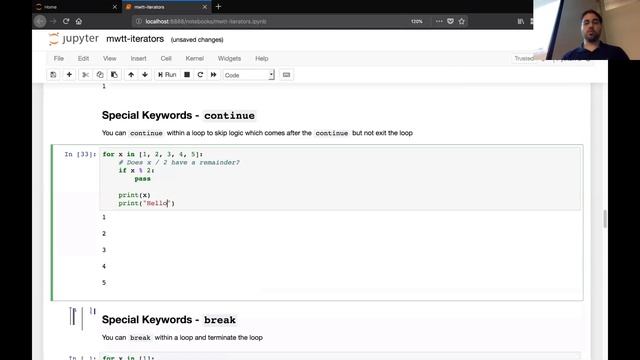Open the File menu
This screenshot has width=640, height=360.
click(x=59, y=58)
